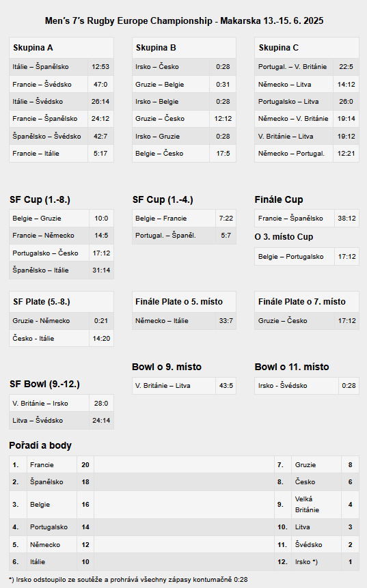
Task: Click the Belgie – Francie semifinal row
Action: point(185,219)
